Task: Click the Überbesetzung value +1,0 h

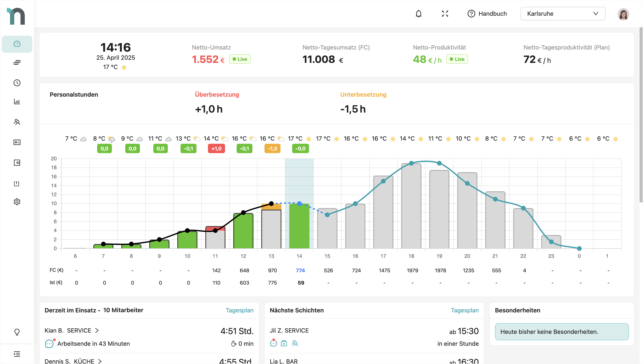Action: [x=209, y=109]
